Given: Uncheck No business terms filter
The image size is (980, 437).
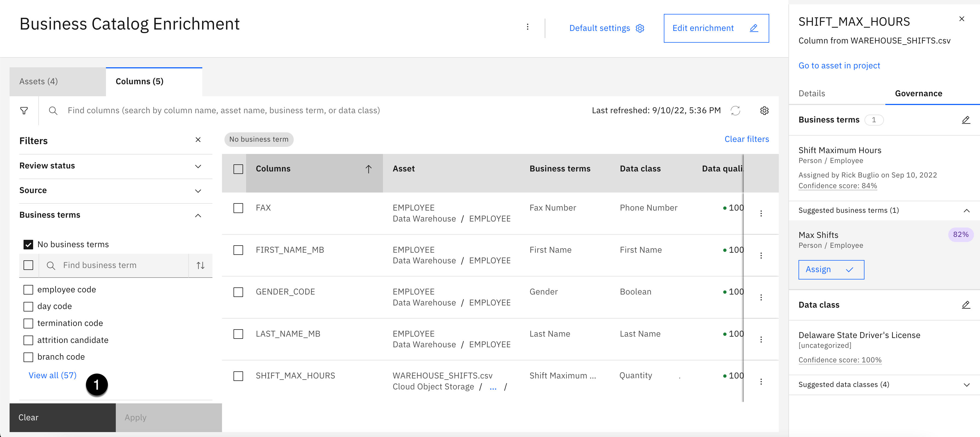Looking at the screenshot, I should tap(28, 244).
